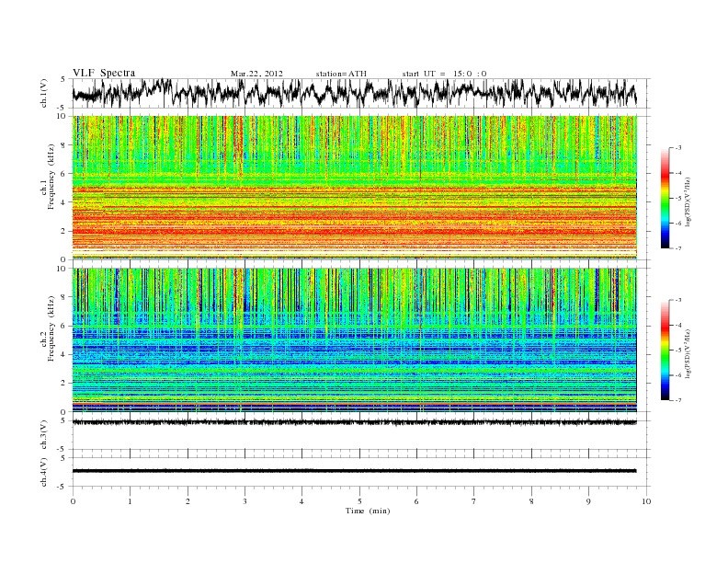Click the 'VLF Spectra' title text
The image size is (728, 563).
pyautogui.click(x=104, y=73)
